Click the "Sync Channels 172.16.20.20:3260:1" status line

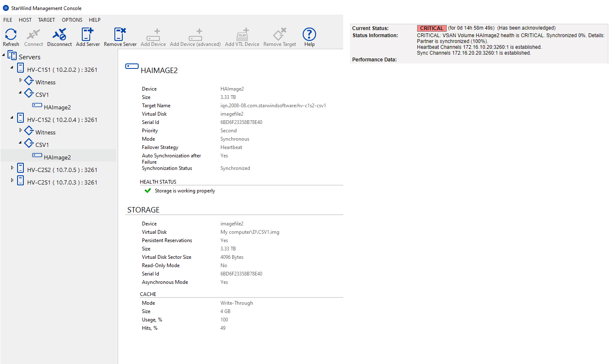(474, 53)
